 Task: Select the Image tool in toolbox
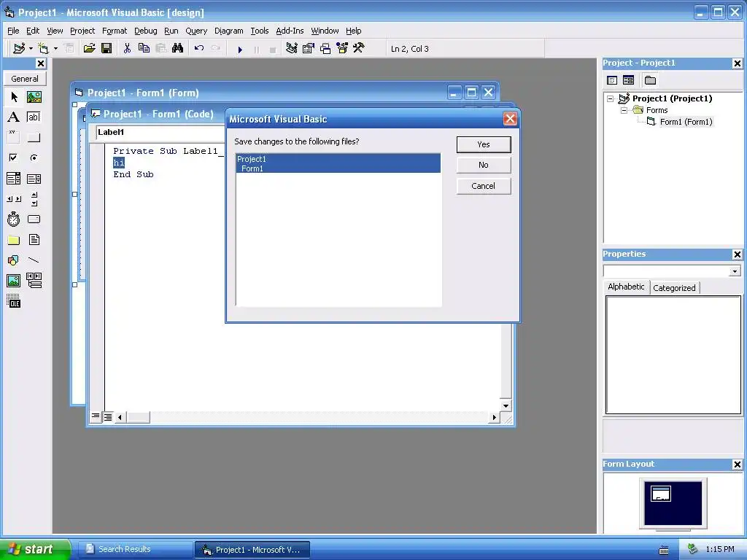click(x=14, y=281)
